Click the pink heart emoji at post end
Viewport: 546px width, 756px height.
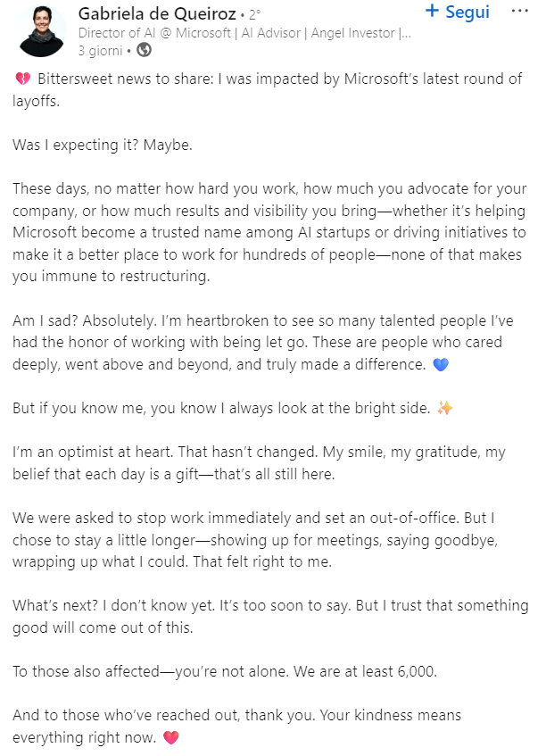click(171, 738)
